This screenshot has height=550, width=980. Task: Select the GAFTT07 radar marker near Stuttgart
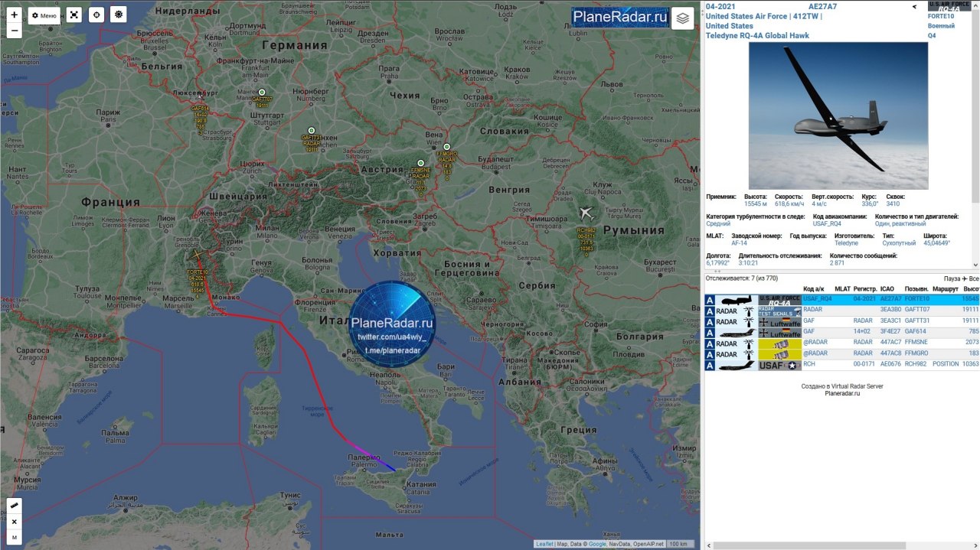point(261,92)
